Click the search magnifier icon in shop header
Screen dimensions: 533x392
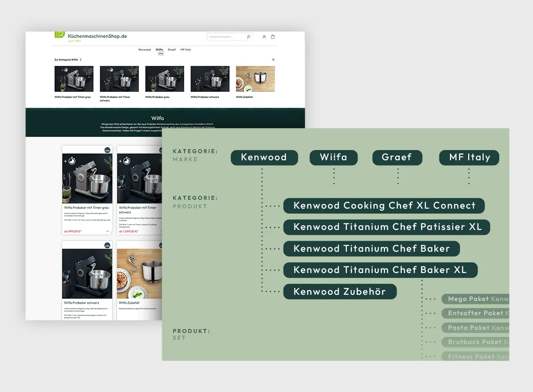(x=248, y=37)
